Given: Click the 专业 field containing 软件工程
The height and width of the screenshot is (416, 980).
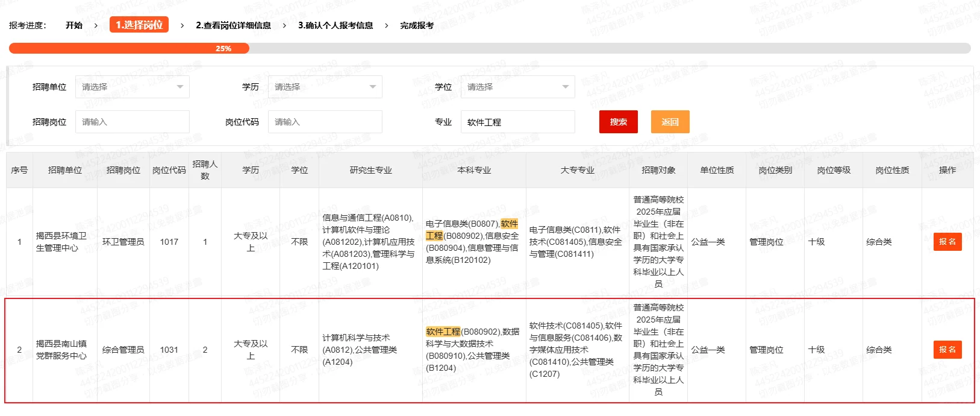Looking at the screenshot, I should tap(517, 122).
